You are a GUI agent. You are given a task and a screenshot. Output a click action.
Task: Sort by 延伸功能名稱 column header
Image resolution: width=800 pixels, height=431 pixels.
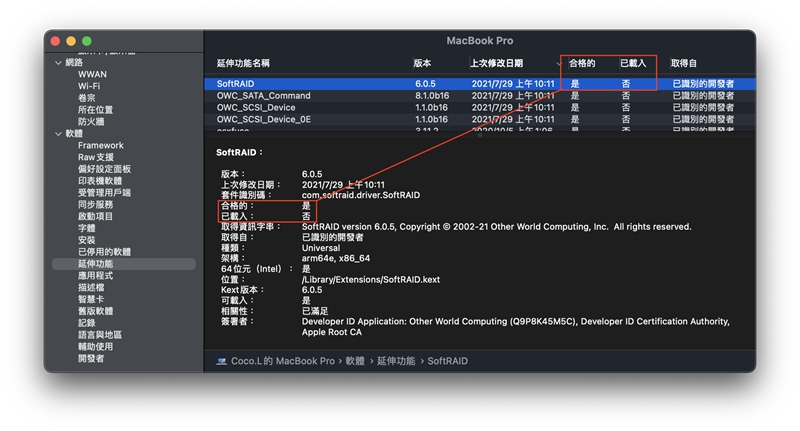click(x=243, y=63)
